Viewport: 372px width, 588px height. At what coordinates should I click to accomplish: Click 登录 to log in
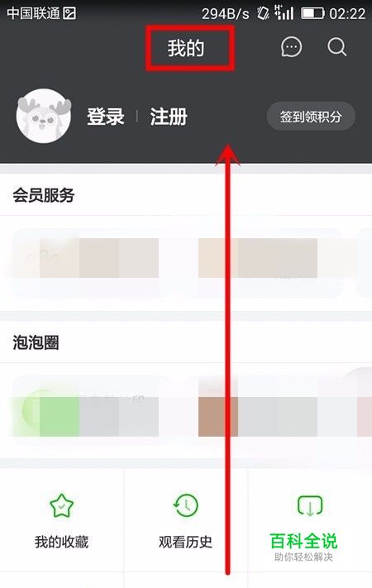pos(105,117)
